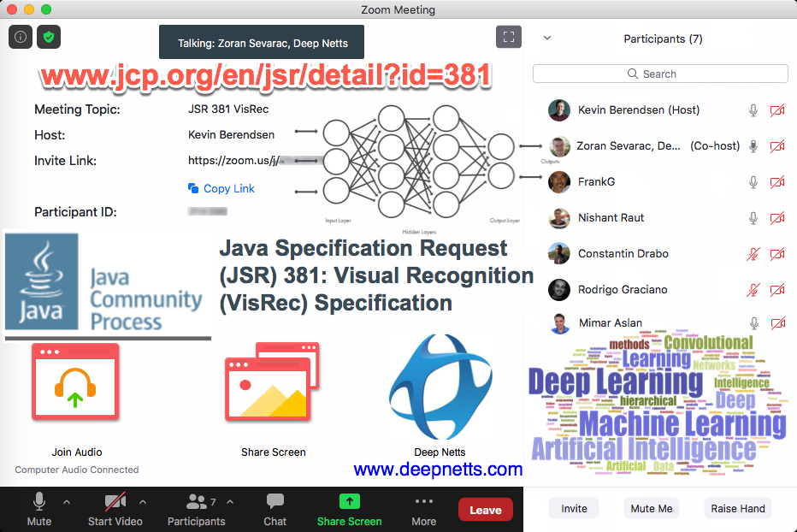Click the large Join Audio icon
The height and width of the screenshot is (532, 797).
click(75, 382)
